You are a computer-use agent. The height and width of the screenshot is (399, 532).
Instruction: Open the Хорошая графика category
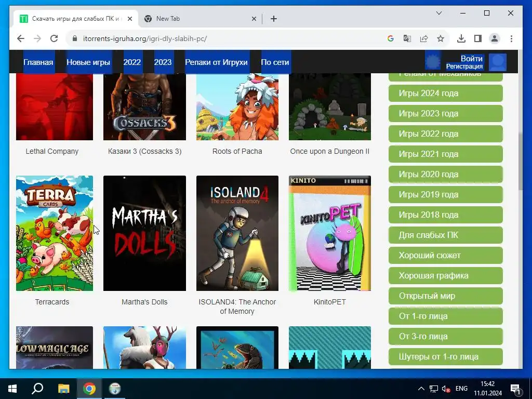pos(445,276)
